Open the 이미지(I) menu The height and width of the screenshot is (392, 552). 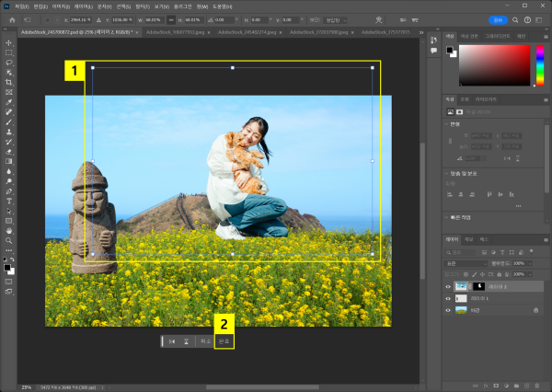coord(62,6)
